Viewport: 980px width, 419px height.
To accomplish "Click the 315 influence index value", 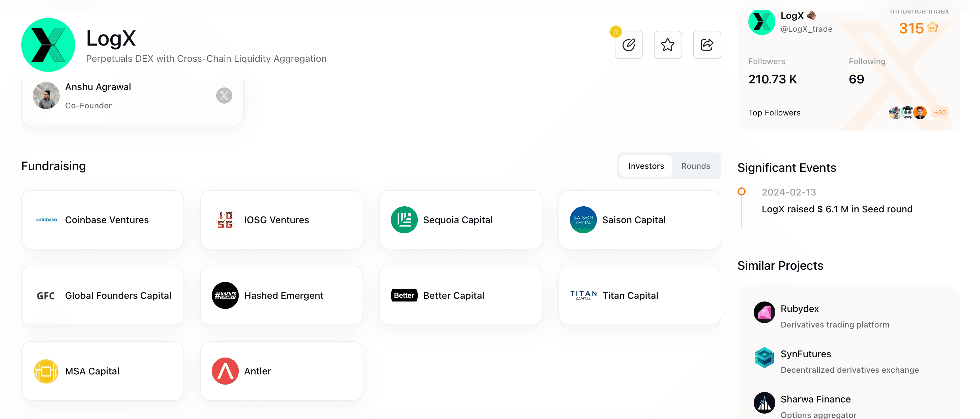I will 911,28.
